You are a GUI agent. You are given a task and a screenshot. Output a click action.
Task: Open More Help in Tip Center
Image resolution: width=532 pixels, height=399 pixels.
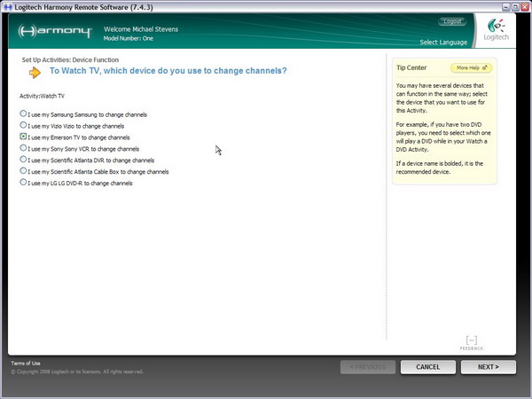click(x=472, y=68)
